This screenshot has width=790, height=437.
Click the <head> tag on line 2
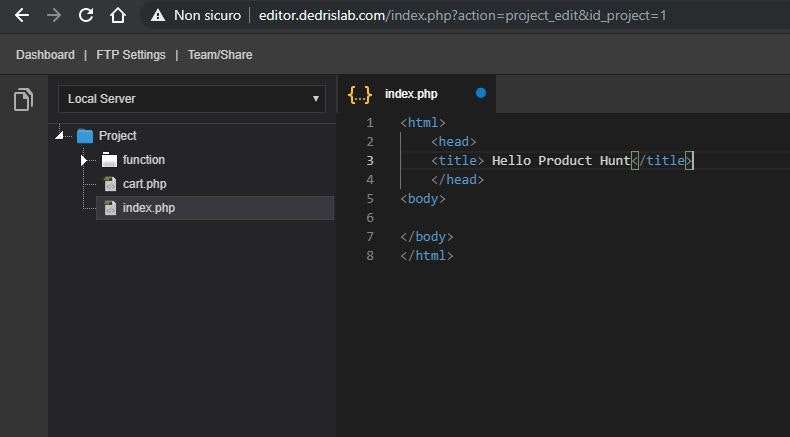(x=453, y=142)
